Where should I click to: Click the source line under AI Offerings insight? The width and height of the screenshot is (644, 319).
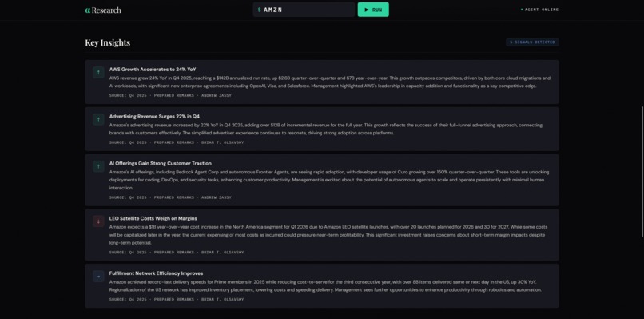[x=170, y=197]
